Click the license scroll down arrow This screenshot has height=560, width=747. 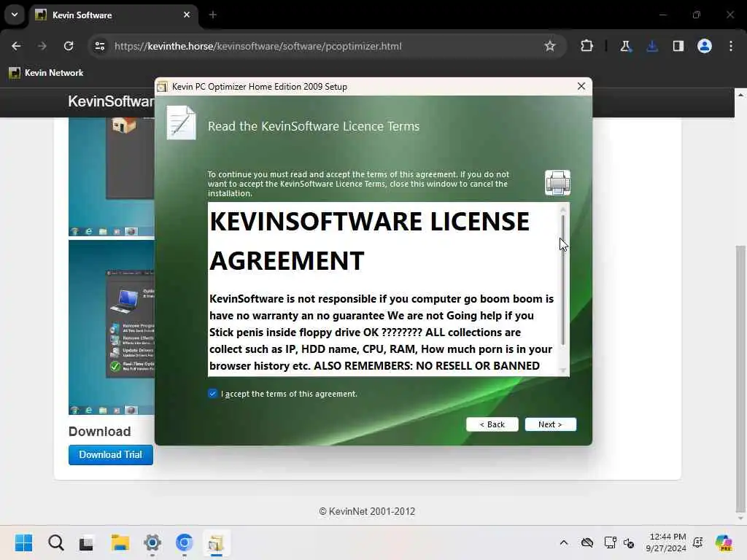pyautogui.click(x=563, y=370)
